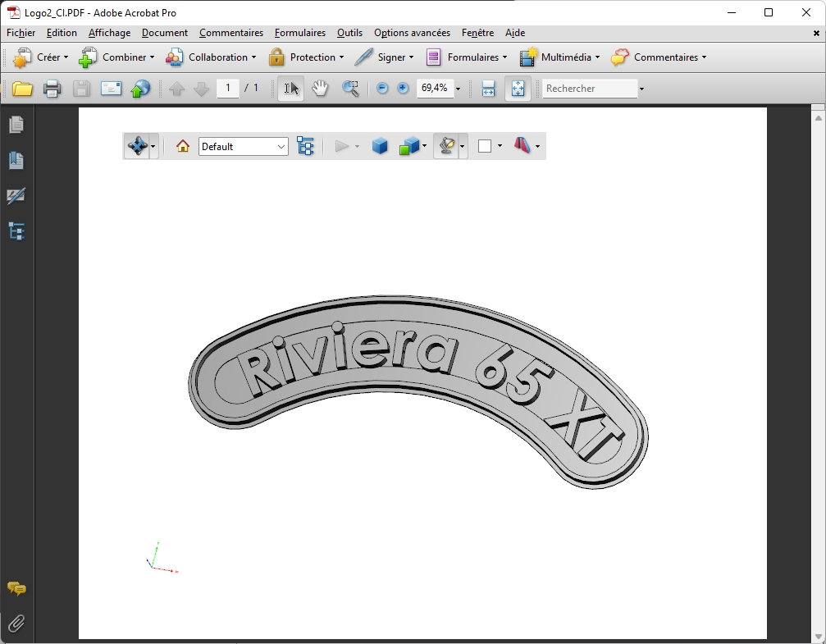
Task: Click the white background color swatch
Action: click(x=485, y=146)
